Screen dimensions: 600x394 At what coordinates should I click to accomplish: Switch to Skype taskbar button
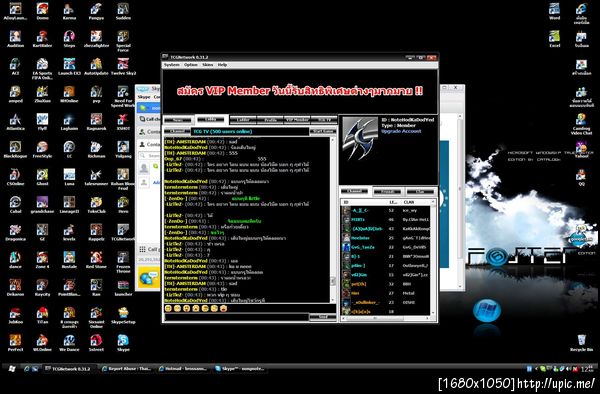pyautogui.click(x=240, y=369)
